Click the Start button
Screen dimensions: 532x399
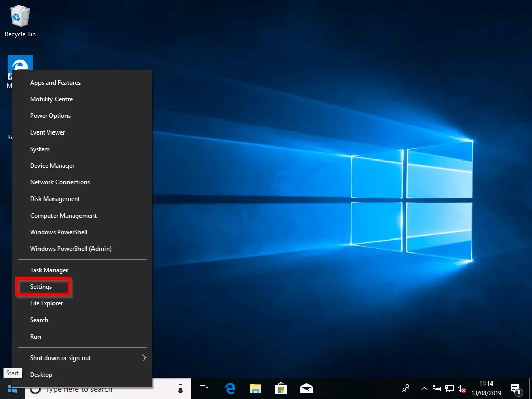point(12,388)
